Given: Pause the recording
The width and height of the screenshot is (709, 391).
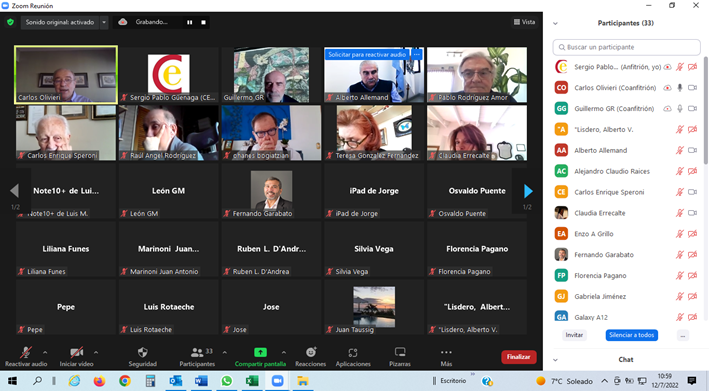Looking at the screenshot, I should [x=189, y=22].
